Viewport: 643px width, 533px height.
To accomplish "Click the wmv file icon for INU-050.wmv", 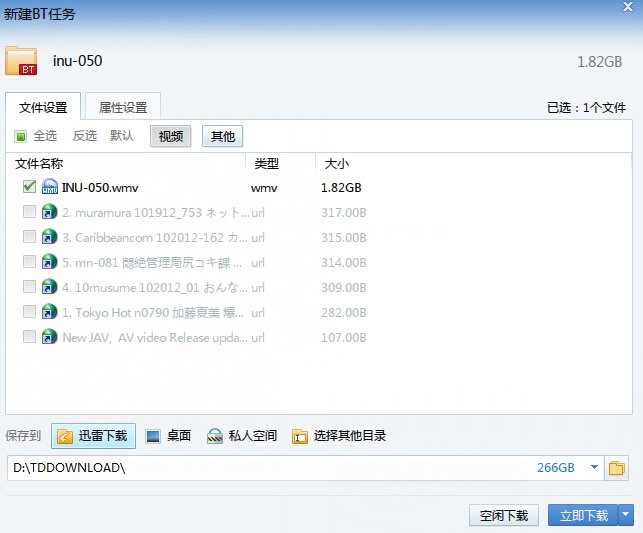I will click(x=50, y=187).
